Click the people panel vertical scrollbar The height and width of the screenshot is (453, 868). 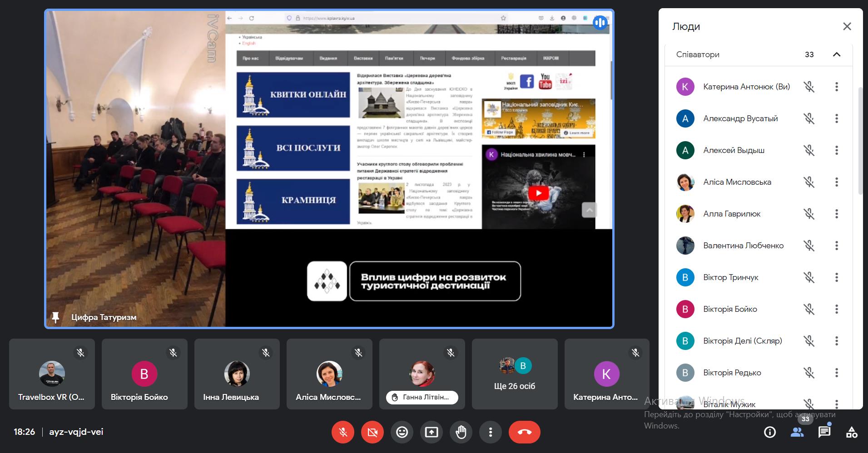860,141
